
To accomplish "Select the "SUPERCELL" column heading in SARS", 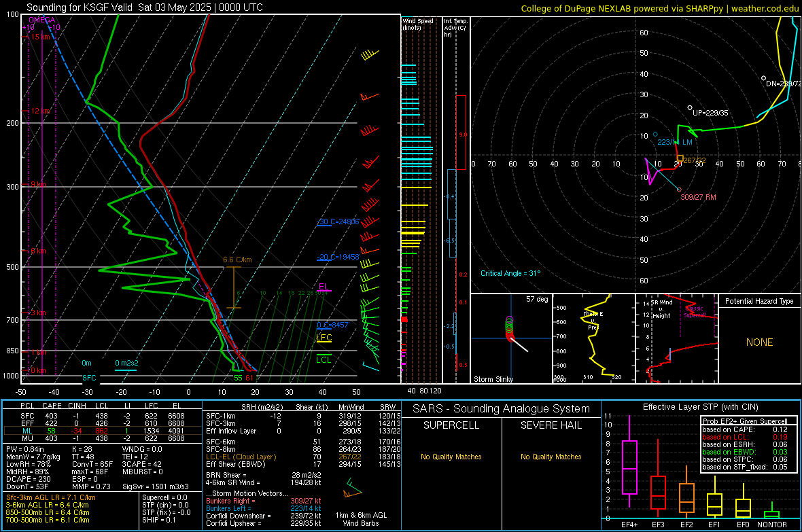I will tap(451, 425).
